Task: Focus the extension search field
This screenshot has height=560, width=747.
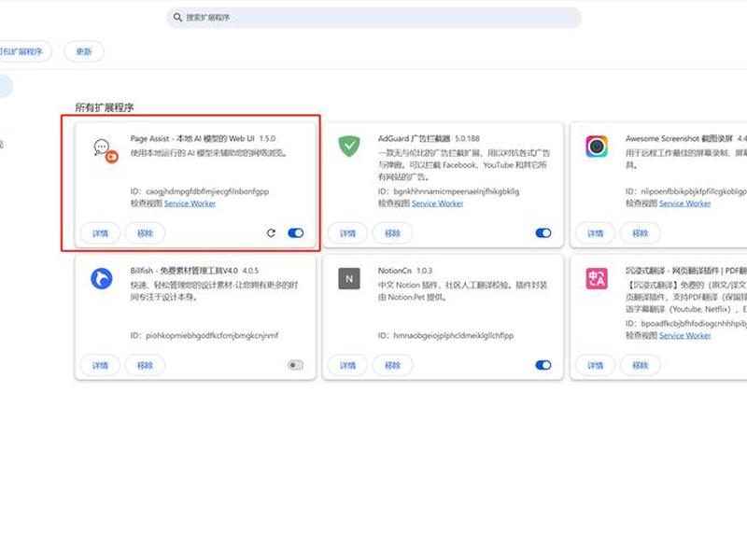Action: [373, 17]
